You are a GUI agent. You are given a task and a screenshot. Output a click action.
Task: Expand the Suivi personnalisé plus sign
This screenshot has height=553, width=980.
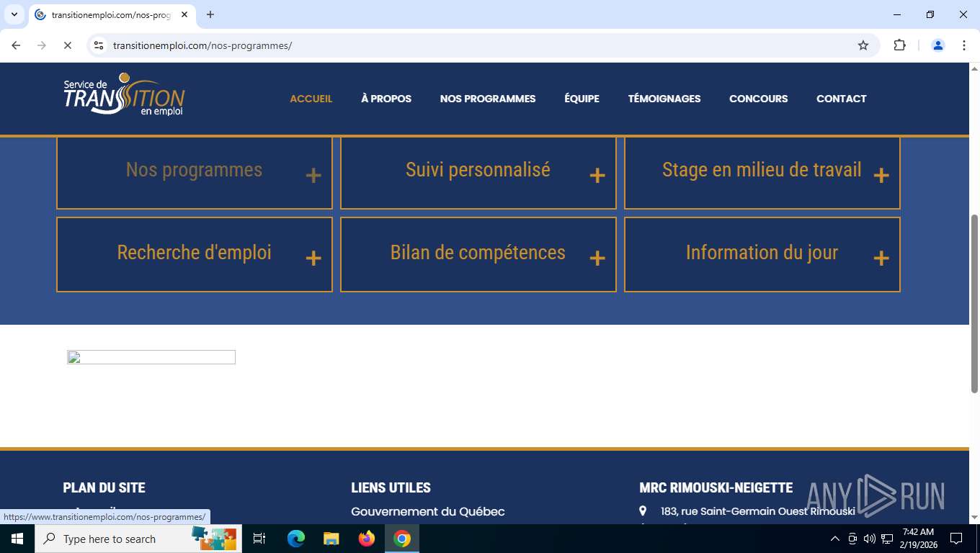coord(597,176)
